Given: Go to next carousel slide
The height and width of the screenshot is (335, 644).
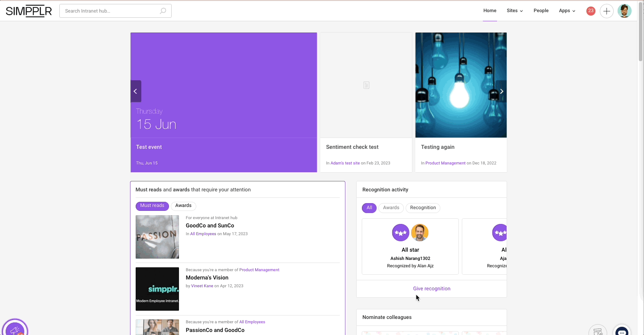Looking at the screenshot, I should point(501,91).
